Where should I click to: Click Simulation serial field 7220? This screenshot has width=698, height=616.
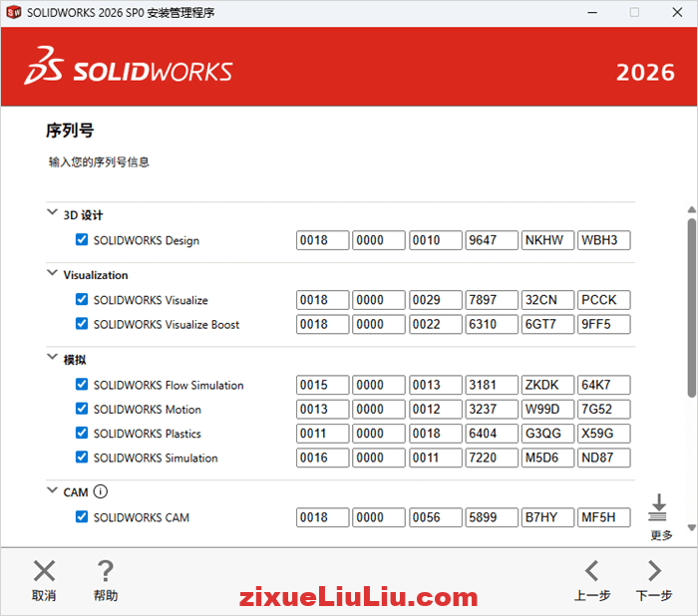click(492, 458)
